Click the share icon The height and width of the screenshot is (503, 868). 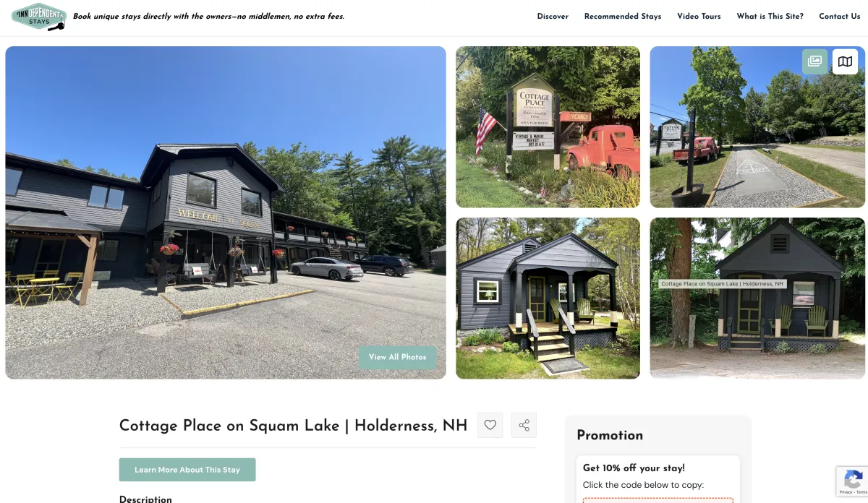pyautogui.click(x=524, y=425)
